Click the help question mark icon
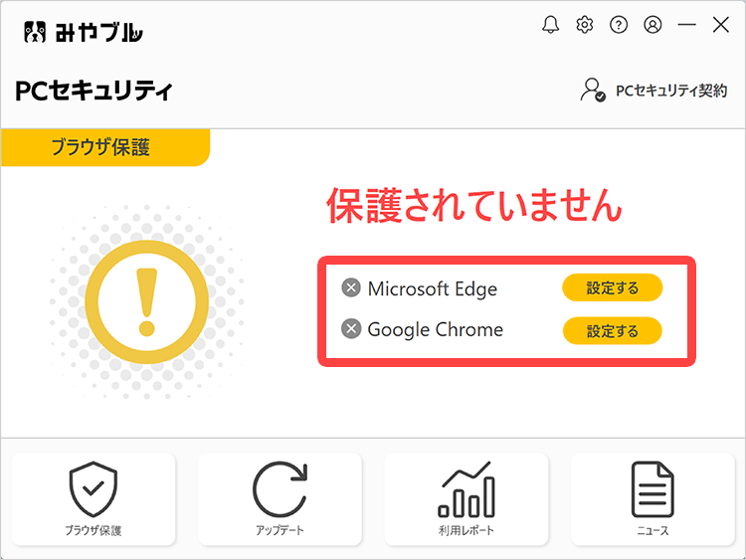Viewport: 746px width, 560px height. tap(619, 24)
